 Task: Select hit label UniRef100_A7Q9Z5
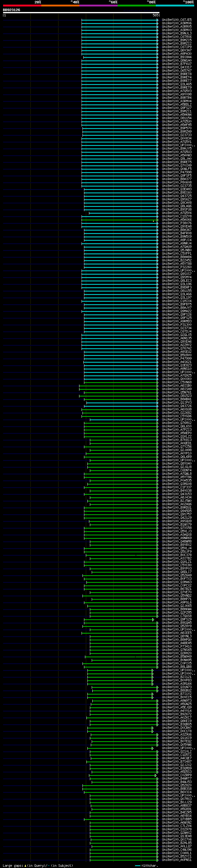point(177,375)
